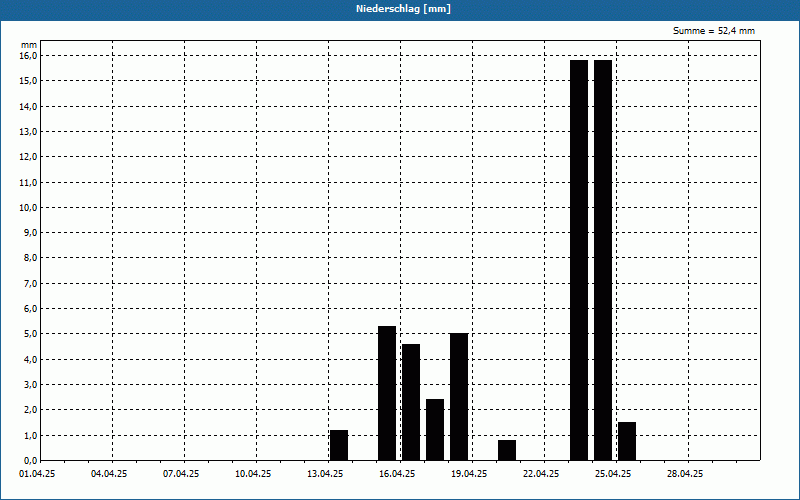The height and width of the screenshot is (500, 800).
Task: Click the "13,0" y-axis label
Action: click(x=28, y=131)
